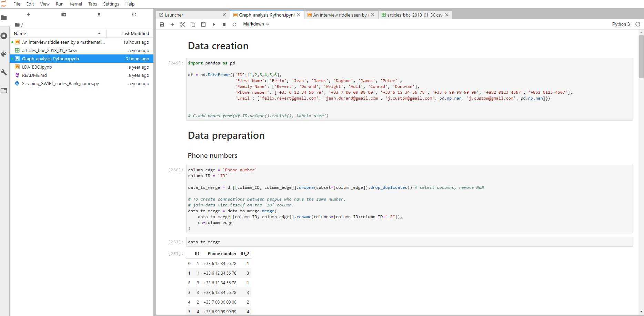Run the selected cell
This screenshot has height=316, width=644.
point(214,24)
